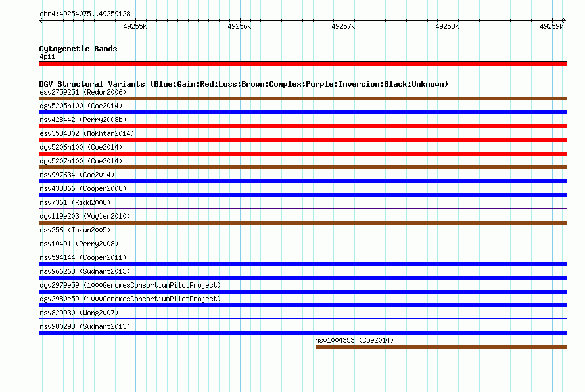Viewport: 585px width, 392px height.
Task: Open variant nsv256 (Tuzun2005) label
Action: click(75, 230)
